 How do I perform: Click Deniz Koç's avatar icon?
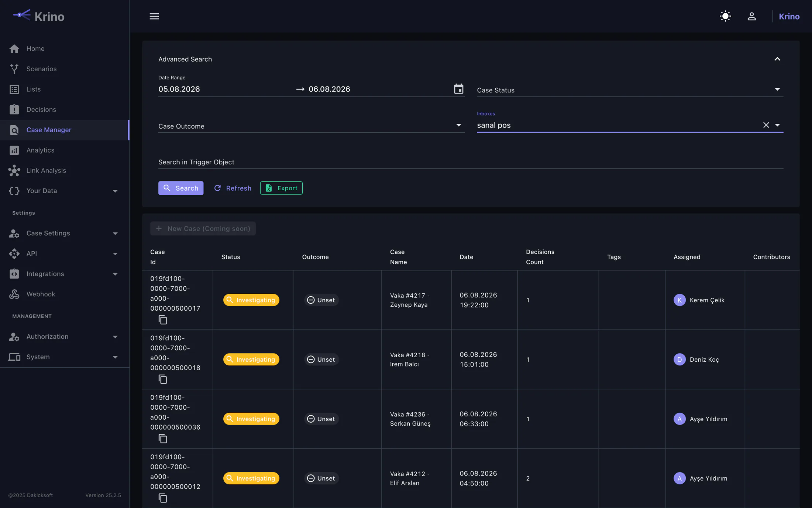click(679, 359)
